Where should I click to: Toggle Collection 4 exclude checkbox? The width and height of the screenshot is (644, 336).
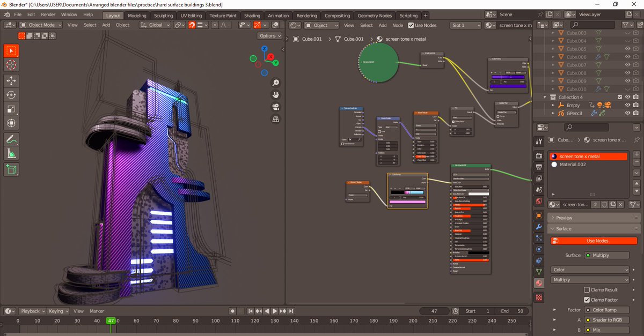620,97
